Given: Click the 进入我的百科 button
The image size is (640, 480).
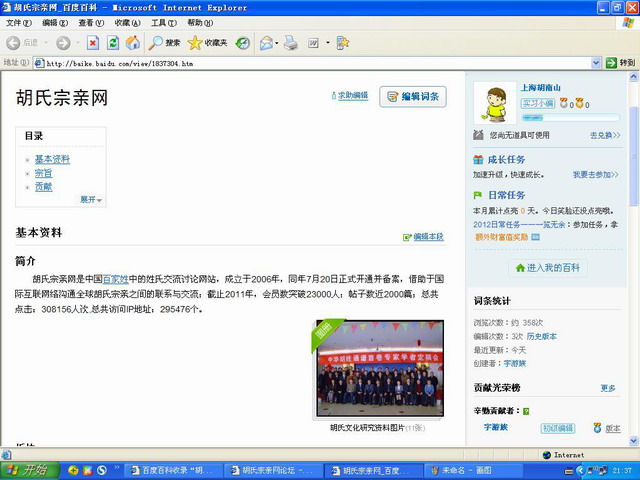Looking at the screenshot, I should [548, 268].
